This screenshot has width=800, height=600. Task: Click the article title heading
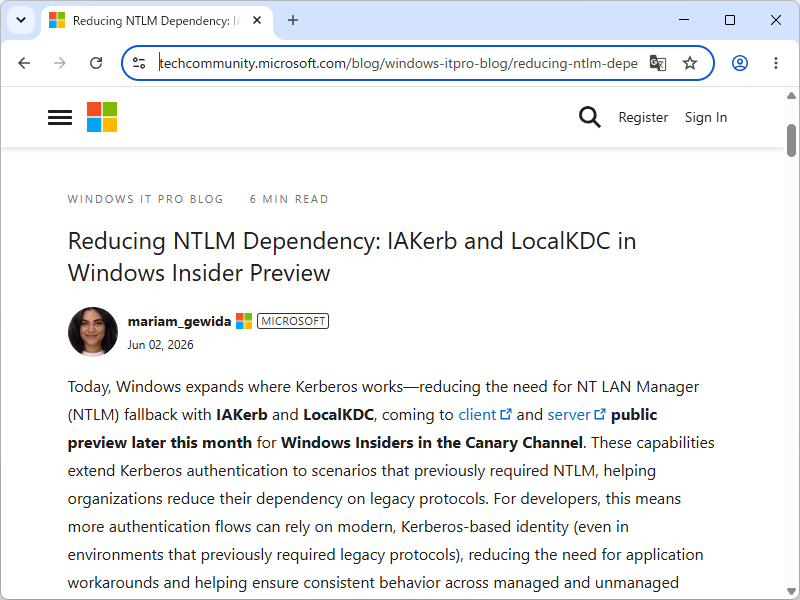[x=352, y=257]
